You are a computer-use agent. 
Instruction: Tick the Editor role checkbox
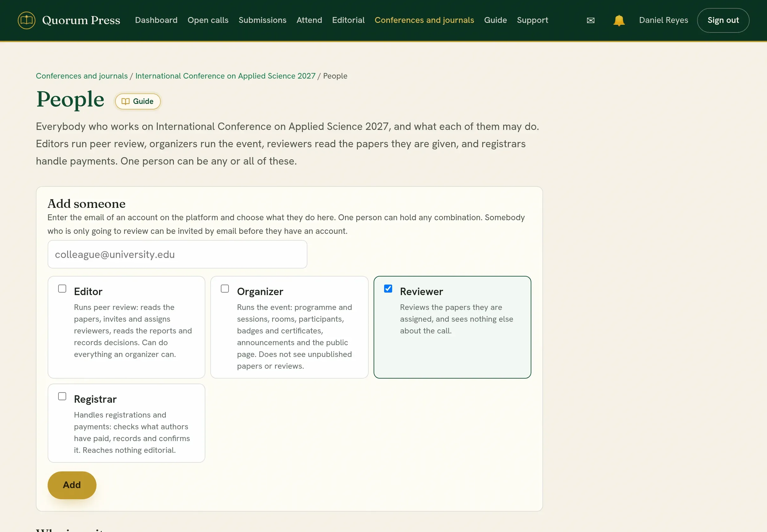62,289
